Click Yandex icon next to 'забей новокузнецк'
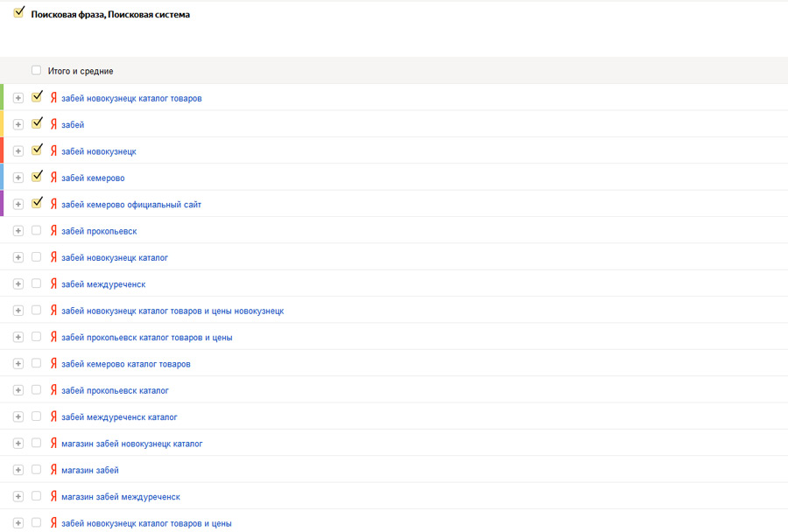The image size is (788, 532). (x=53, y=151)
